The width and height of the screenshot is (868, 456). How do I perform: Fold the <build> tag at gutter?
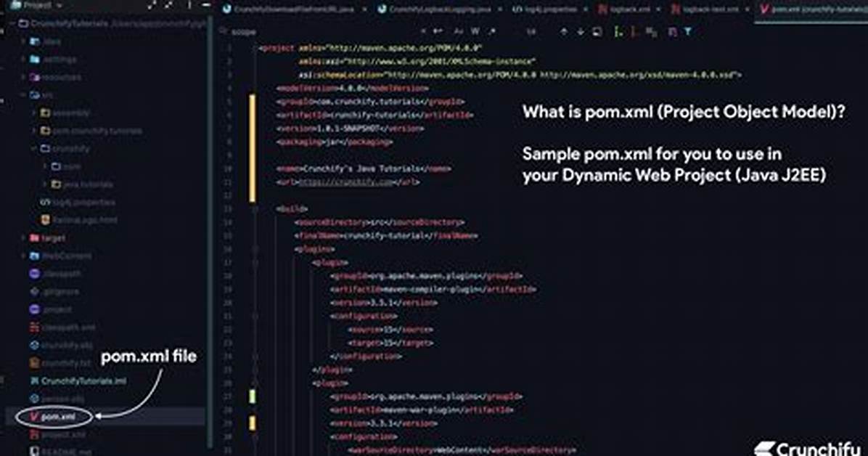255,209
